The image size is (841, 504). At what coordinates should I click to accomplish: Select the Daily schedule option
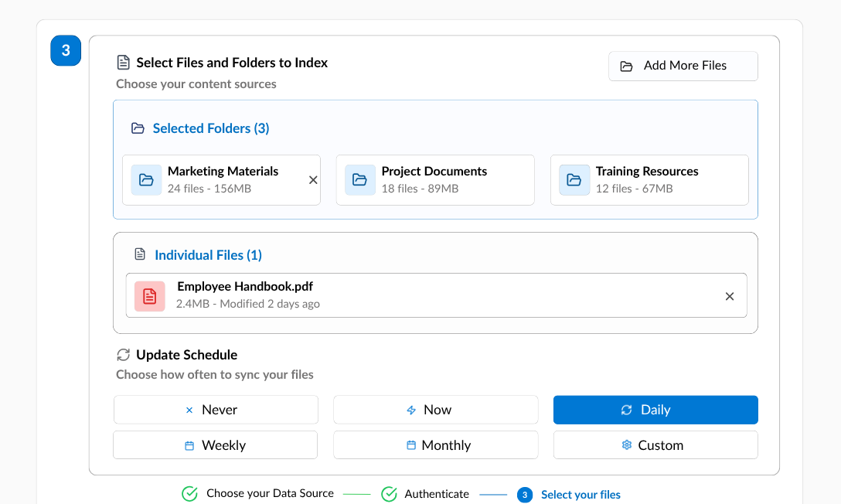[655, 410]
